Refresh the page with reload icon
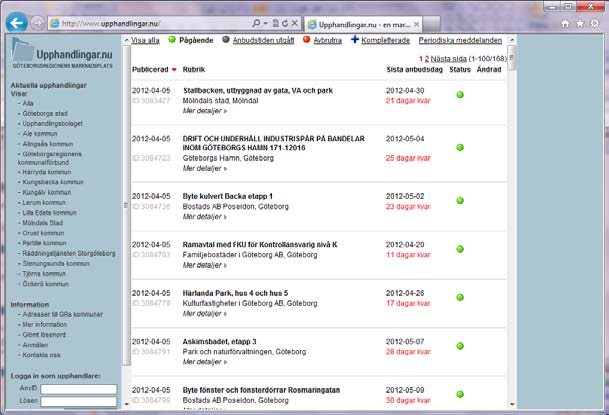The width and height of the screenshot is (609, 415). click(285, 23)
